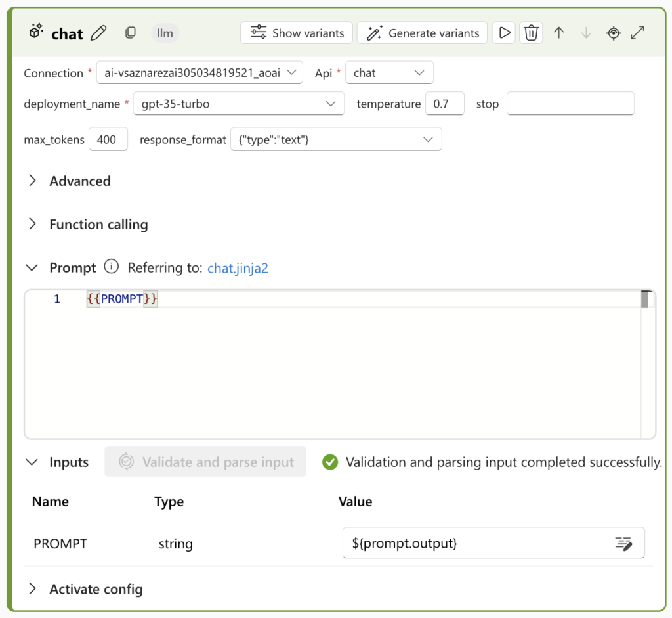The height and width of the screenshot is (618, 672).
Task: Locate node in graph via target icon
Action: [x=613, y=33]
